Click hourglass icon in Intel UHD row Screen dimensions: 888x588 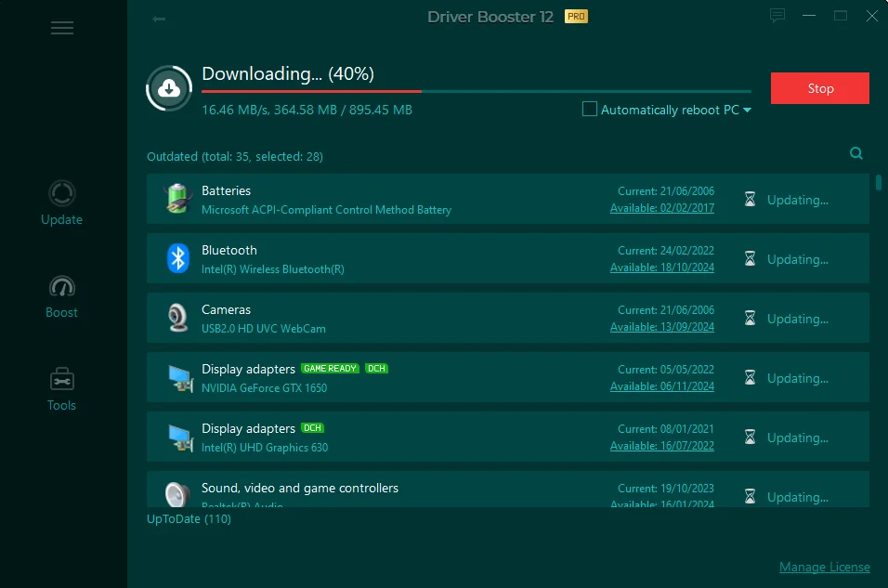pyautogui.click(x=750, y=437)
